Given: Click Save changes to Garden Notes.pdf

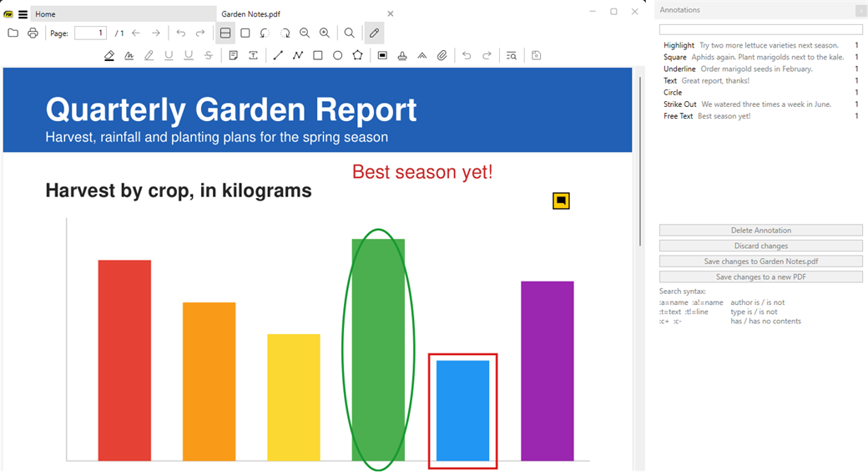Looking at the screenshot, I should click(760, 261).
